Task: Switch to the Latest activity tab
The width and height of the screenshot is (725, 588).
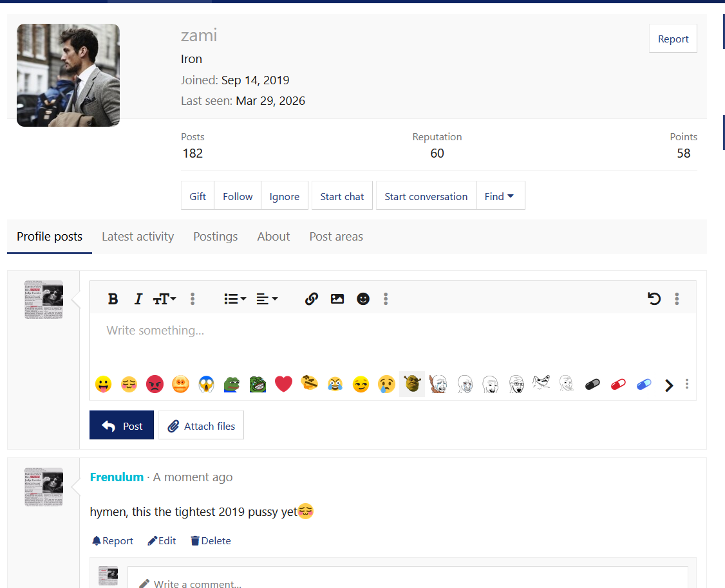Action: tap(137, 236)
